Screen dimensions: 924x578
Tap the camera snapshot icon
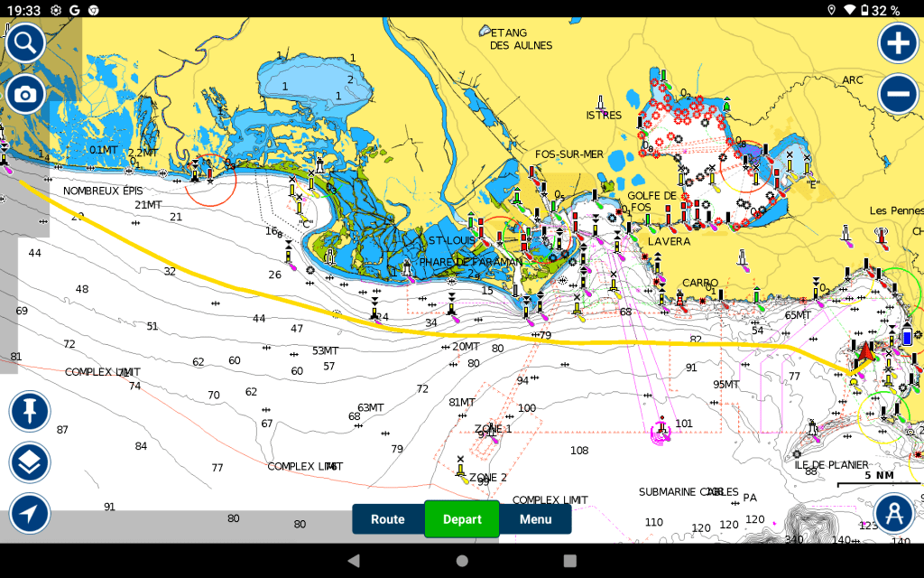[x=26, y=94]
